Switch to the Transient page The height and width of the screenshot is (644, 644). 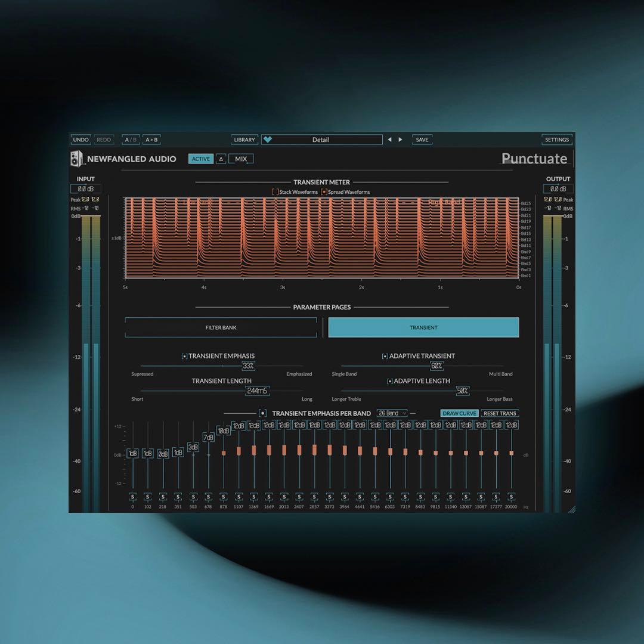tap(423, 327)
